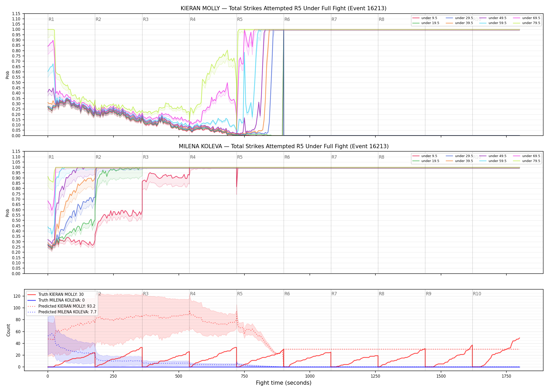Image resolution: width=549 pixels, height=392 pixels.
Task: Click the R6 round marker in top chart
Action: (287, 19)
